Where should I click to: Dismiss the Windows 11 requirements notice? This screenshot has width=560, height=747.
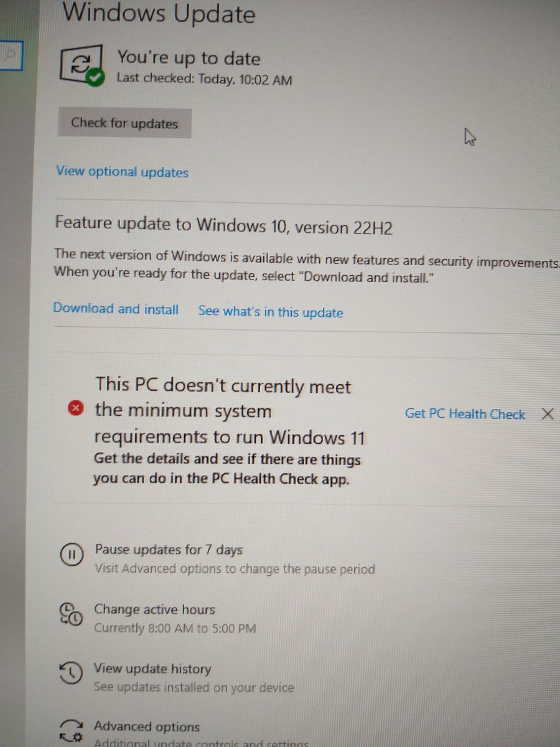point(548,414)
